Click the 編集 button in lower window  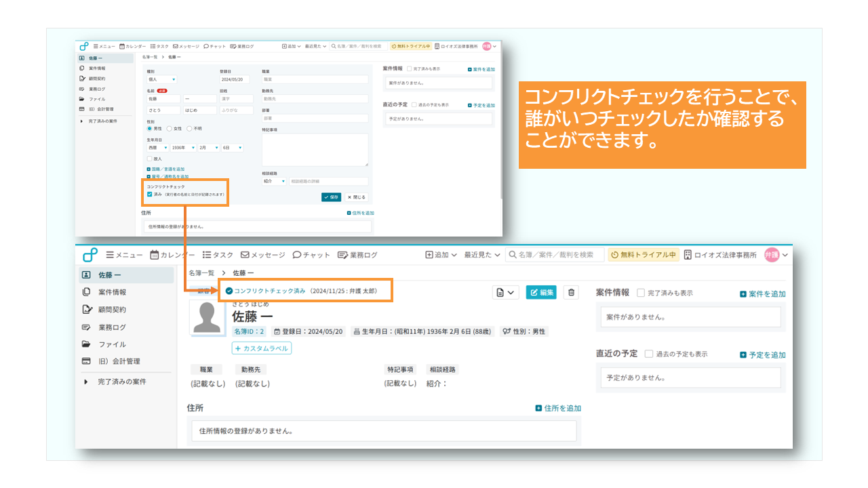point(541,292)
